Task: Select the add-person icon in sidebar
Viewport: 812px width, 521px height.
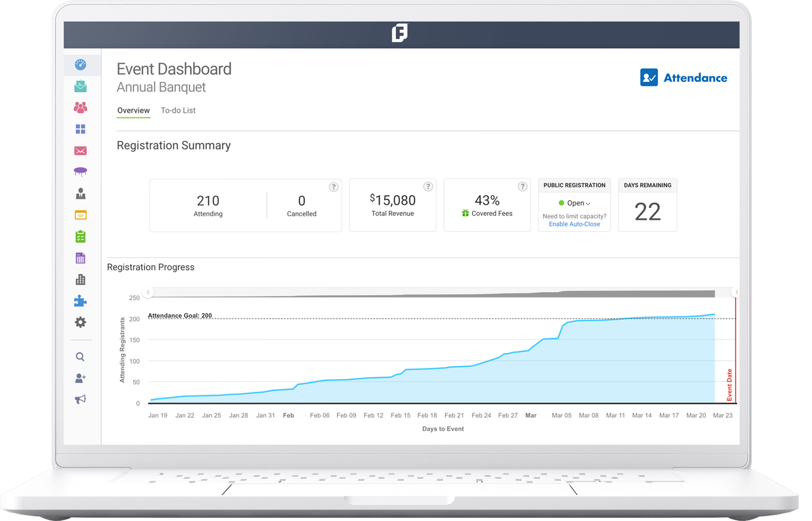Action: 80,378
